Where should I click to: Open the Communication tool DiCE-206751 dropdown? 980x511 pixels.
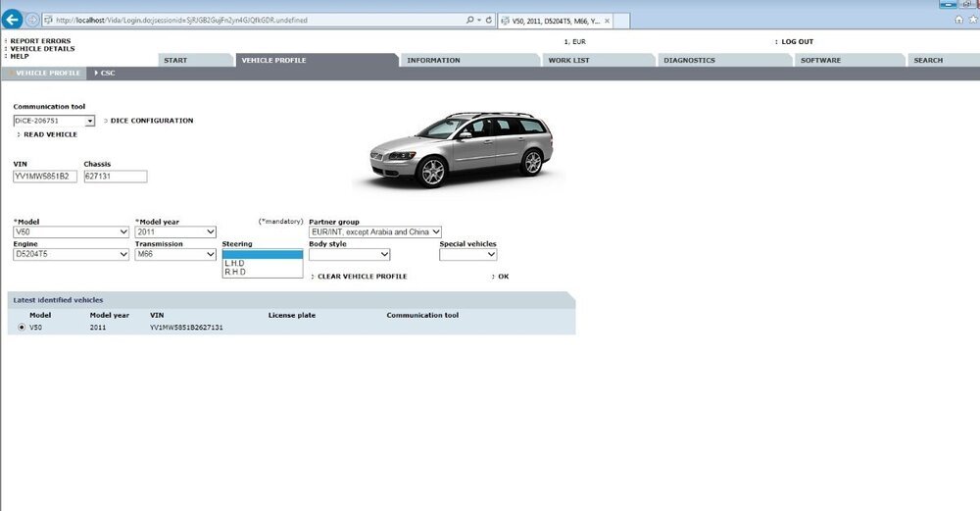54,121
